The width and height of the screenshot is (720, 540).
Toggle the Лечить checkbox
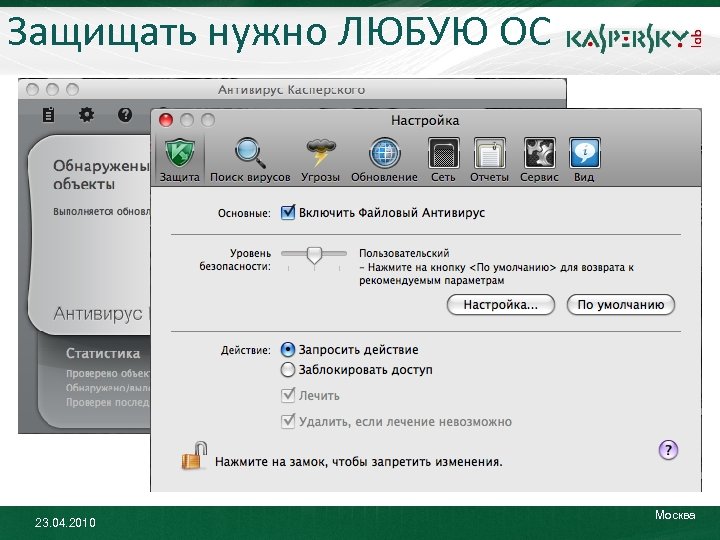pyautogui.click(x=287, y=395)
